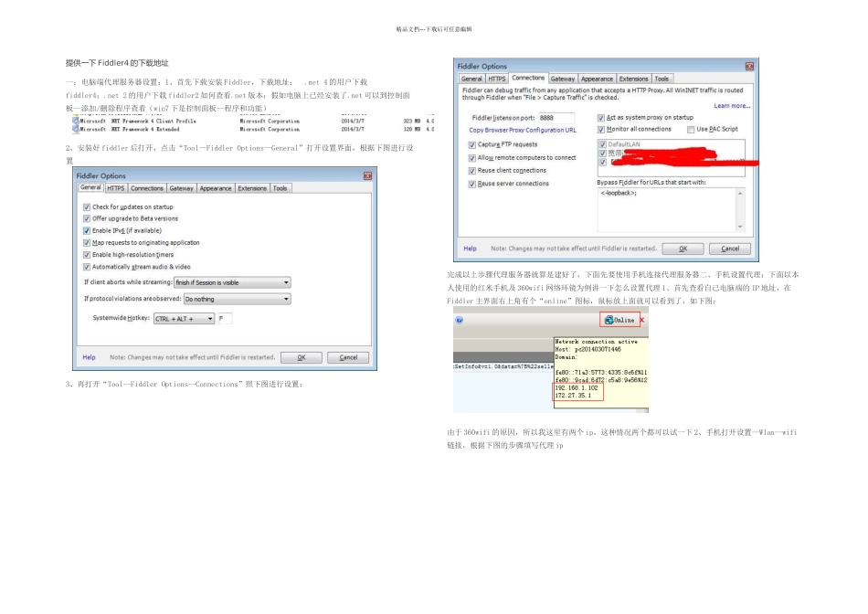Open Tools tab in right Fiddler Options
The width and height of the screenshot is (868, 614).
point(662,79)
